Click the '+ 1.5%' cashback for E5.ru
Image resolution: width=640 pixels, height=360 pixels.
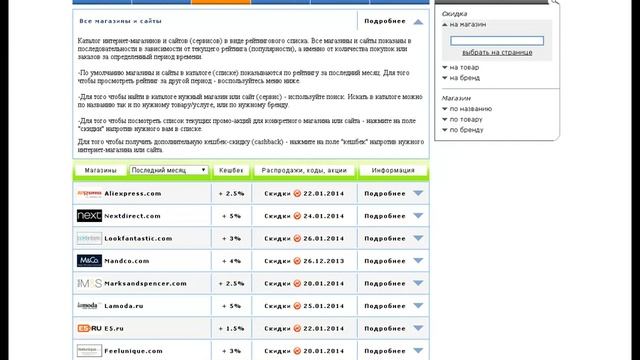tap(231, 328)
